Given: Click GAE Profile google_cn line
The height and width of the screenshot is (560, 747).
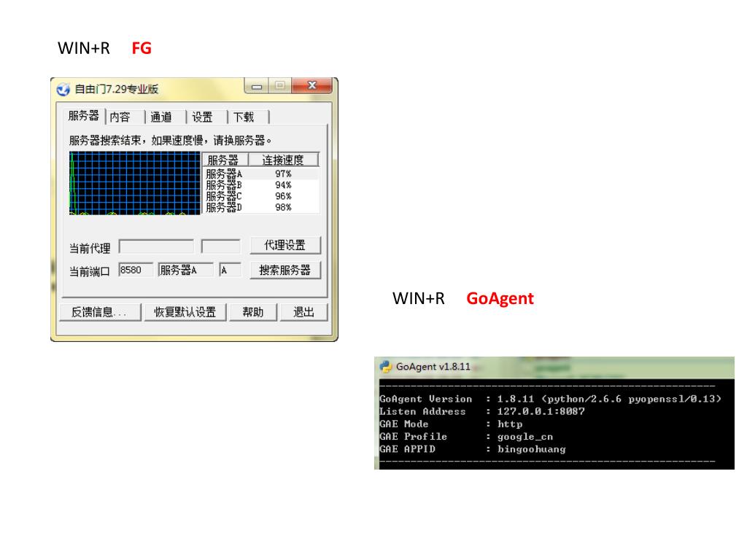Looking at the screenshot, I should tap(466, 437).
